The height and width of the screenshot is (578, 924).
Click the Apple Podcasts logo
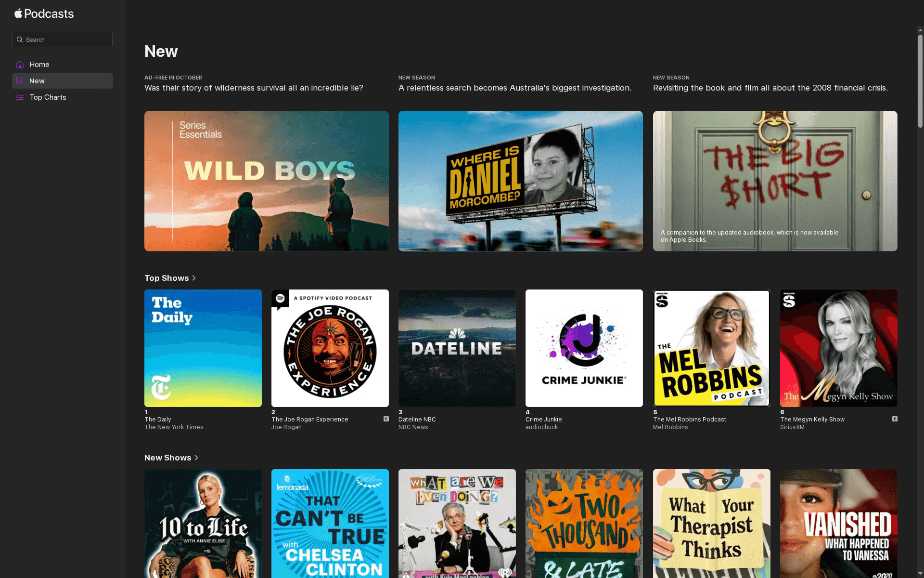[x=43, y=13]
